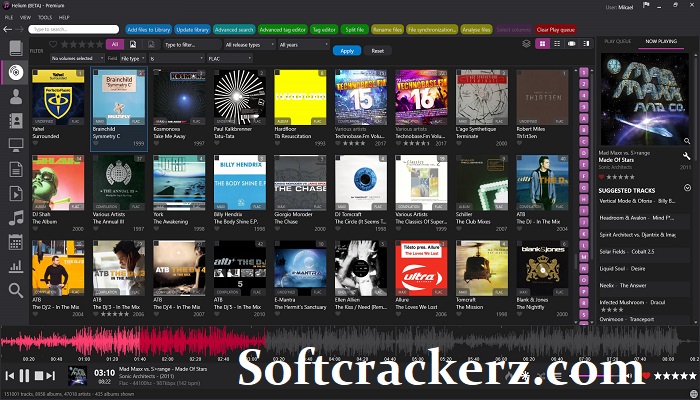Open the All years dropdown
Viewport: 700px width, 400px height.
tap(304, 45)
